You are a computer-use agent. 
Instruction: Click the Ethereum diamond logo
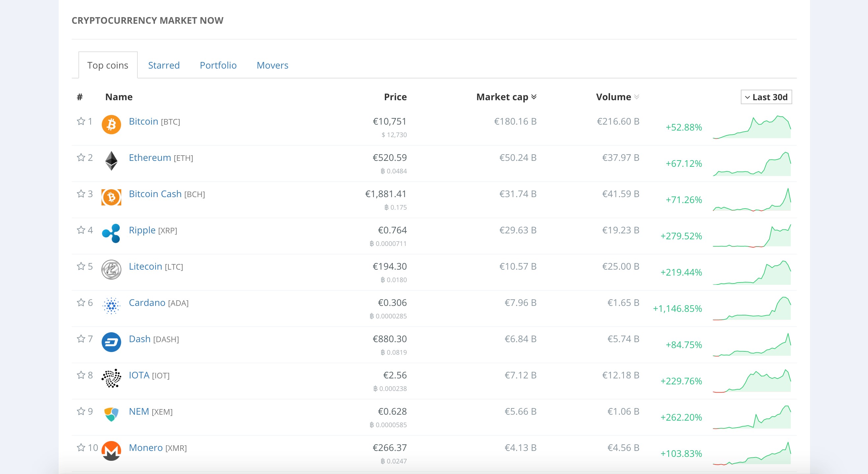coord(111,161)
